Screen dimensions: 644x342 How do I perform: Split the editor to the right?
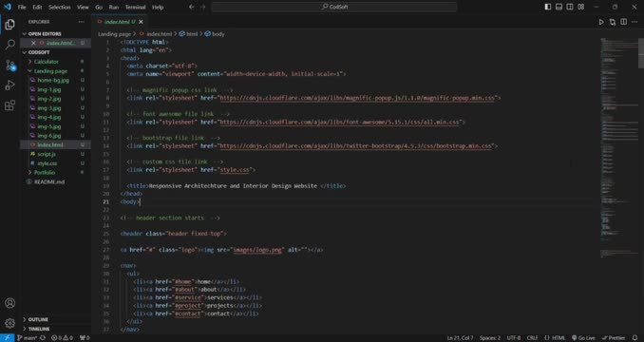click(x=623, y=22)
